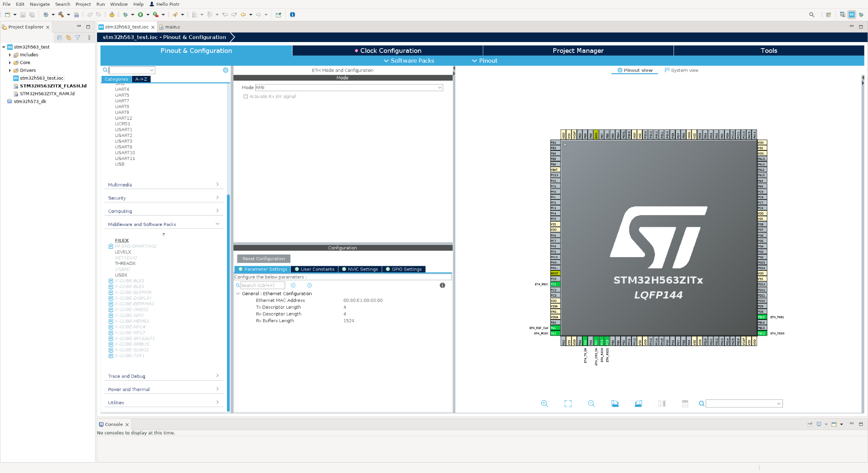Open the Window menu
The image size is (868, 473).
click(118, 4)
